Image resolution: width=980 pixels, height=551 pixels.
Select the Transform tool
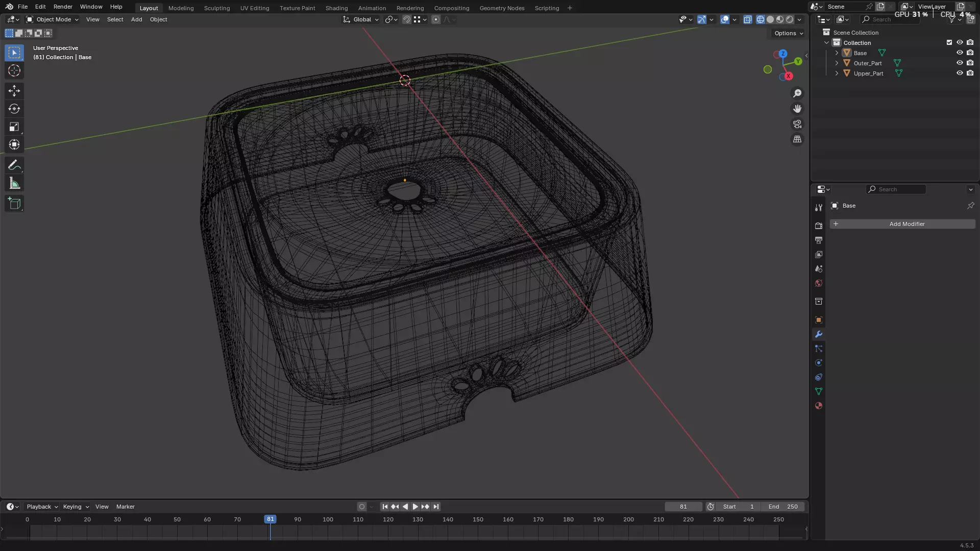14,144
